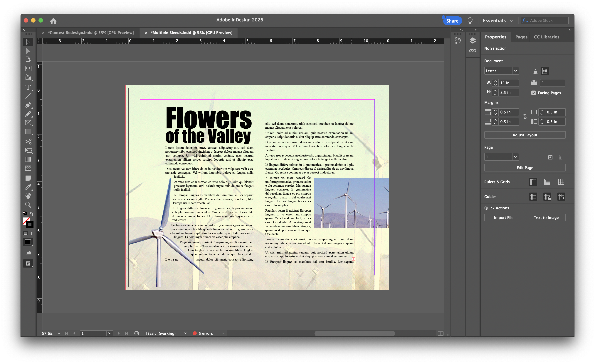Toggle lock guides
Image resolution: width=595 pixels, height=364 pixels.
[547, 197]
